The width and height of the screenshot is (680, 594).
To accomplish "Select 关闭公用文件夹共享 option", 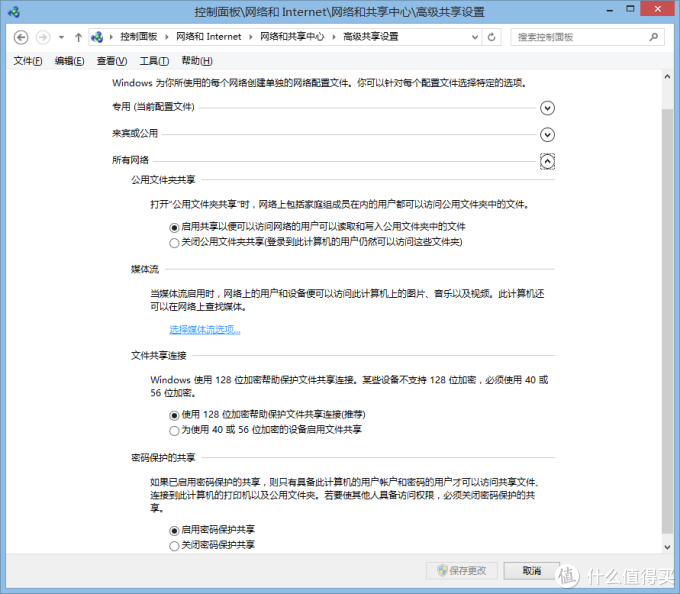I will point(174,243).
